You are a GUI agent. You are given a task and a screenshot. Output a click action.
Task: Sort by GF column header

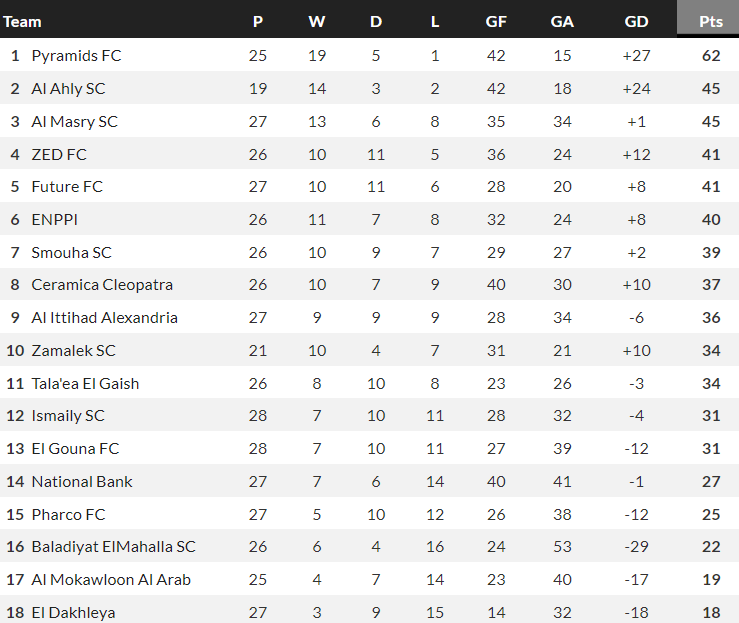496,21
